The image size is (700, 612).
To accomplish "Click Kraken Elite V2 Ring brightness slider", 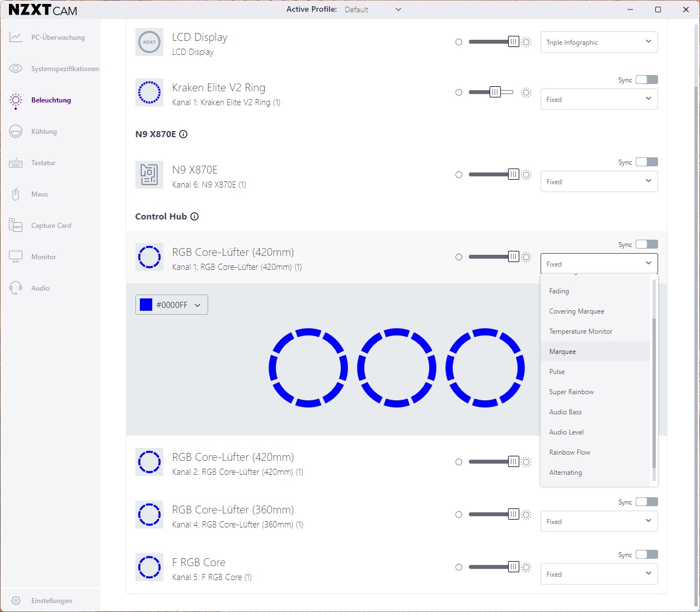I will click(x=491, y=92).
